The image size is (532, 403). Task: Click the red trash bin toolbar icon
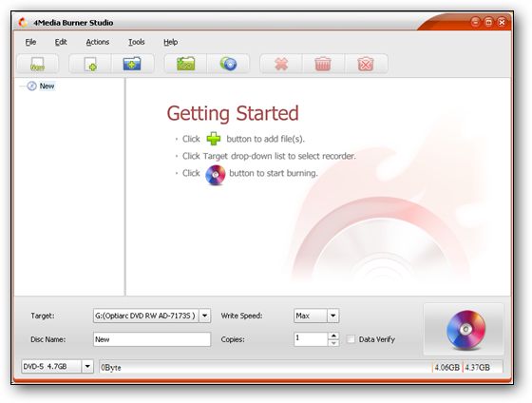tap(323, 64)
